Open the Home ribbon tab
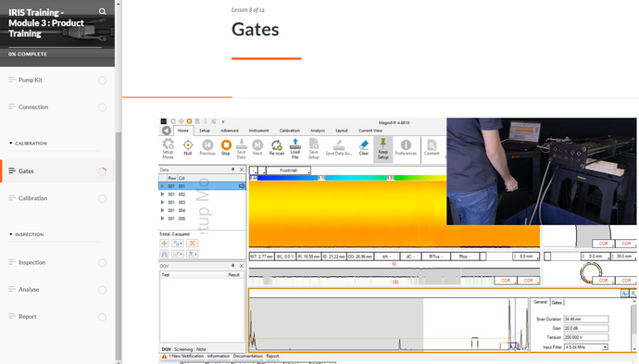The height and width of the screenshot is (364, 639). point(183,131)
